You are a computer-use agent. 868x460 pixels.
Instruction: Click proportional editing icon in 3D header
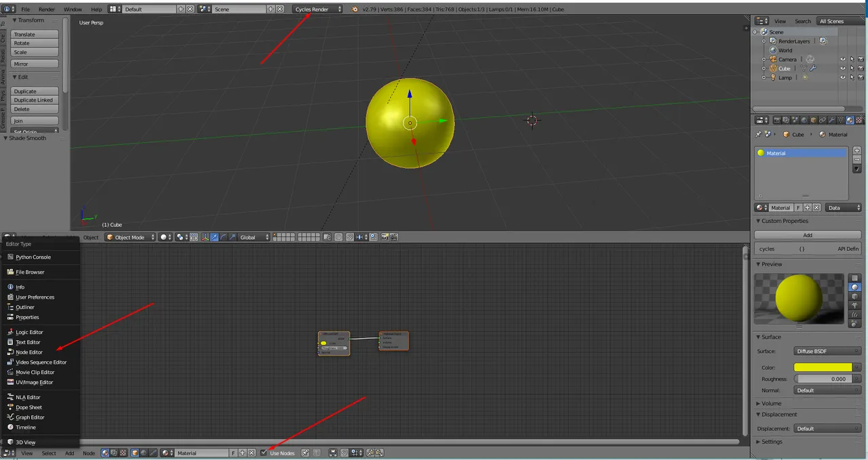coord(338,237)
